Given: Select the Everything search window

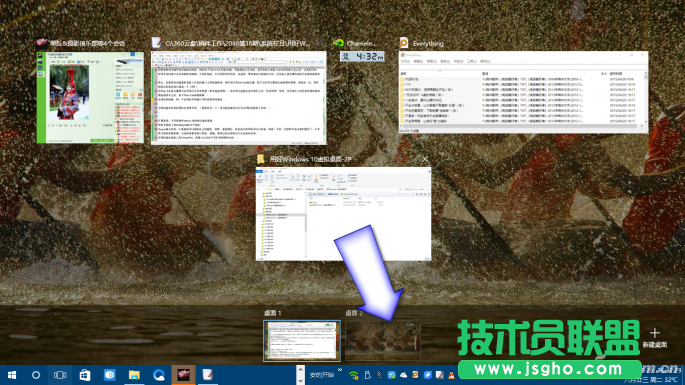Looking at the screenshot, I should click(x=523, y=92).
